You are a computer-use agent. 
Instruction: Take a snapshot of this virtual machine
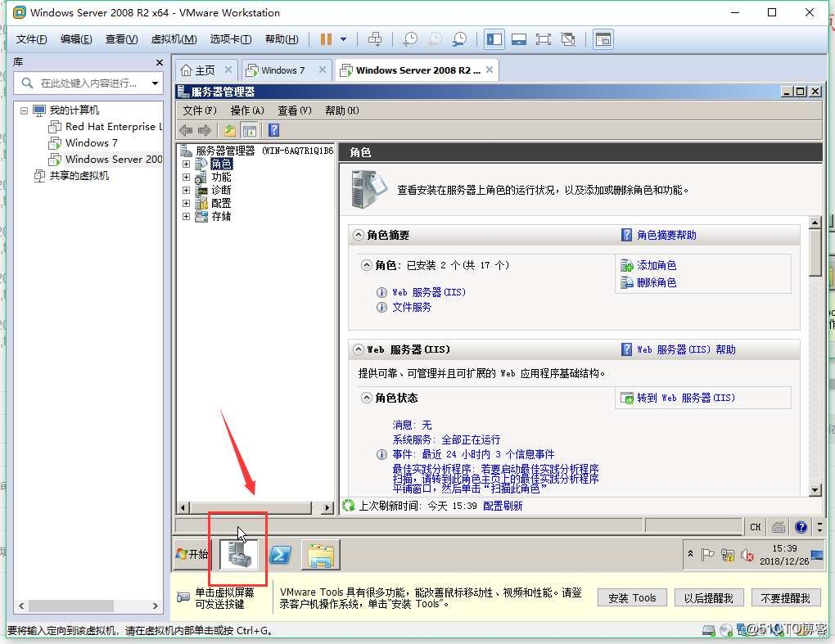[x=409, y=39]
